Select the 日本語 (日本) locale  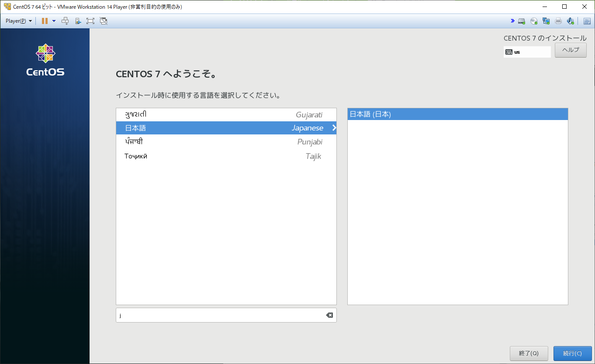point(457,114)
